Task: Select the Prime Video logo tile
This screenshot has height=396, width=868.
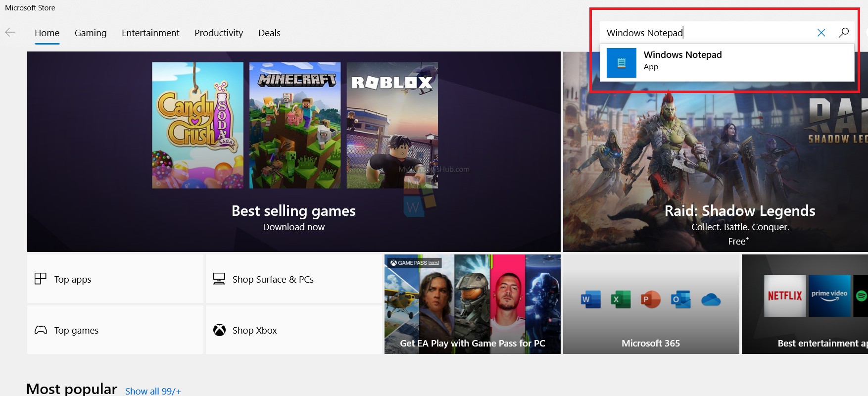Action: point(830,296)
